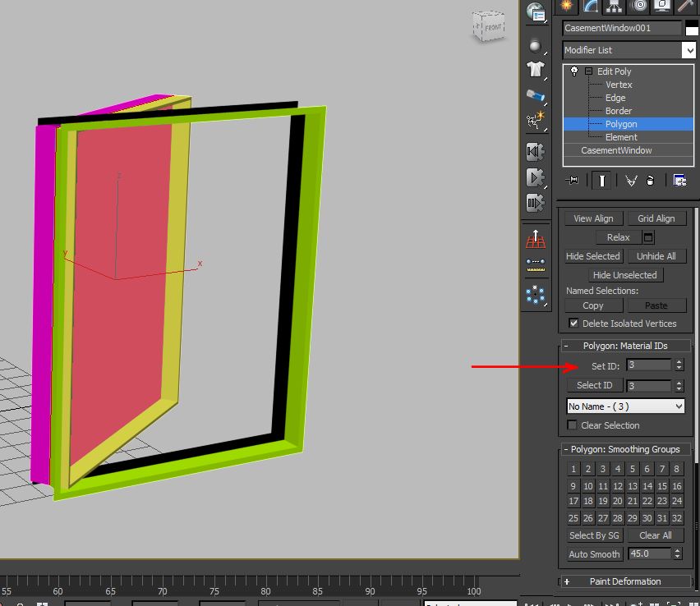Viewport: 700px width, 606px height.
Task: Expand the Paint Deformation rollout
Action: (624, 581)
